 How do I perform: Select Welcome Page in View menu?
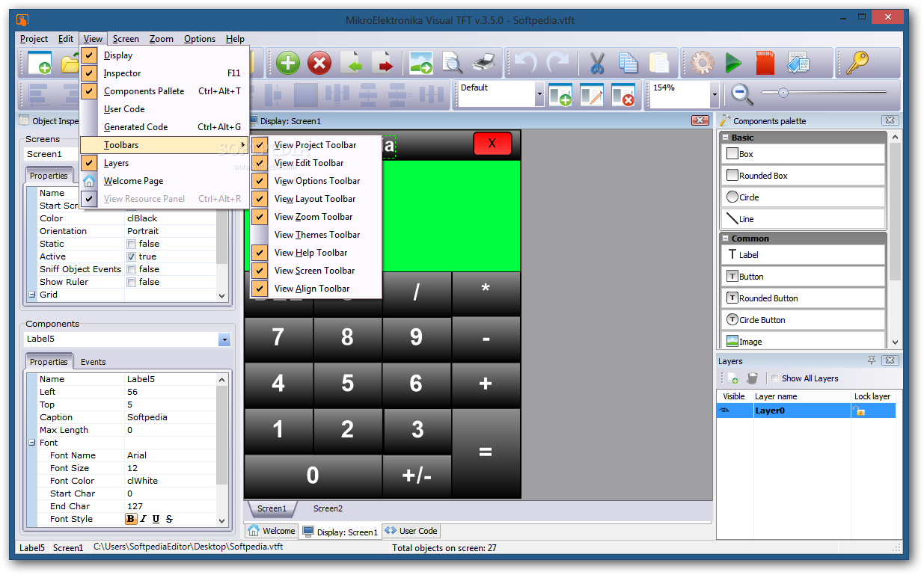click(164, 181)
